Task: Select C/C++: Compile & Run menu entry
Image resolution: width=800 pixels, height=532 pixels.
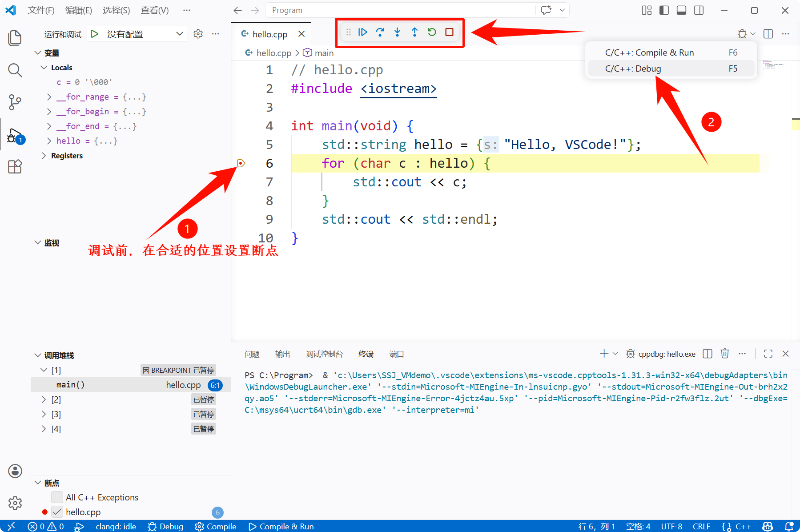Action: click(x=671, y=52)
